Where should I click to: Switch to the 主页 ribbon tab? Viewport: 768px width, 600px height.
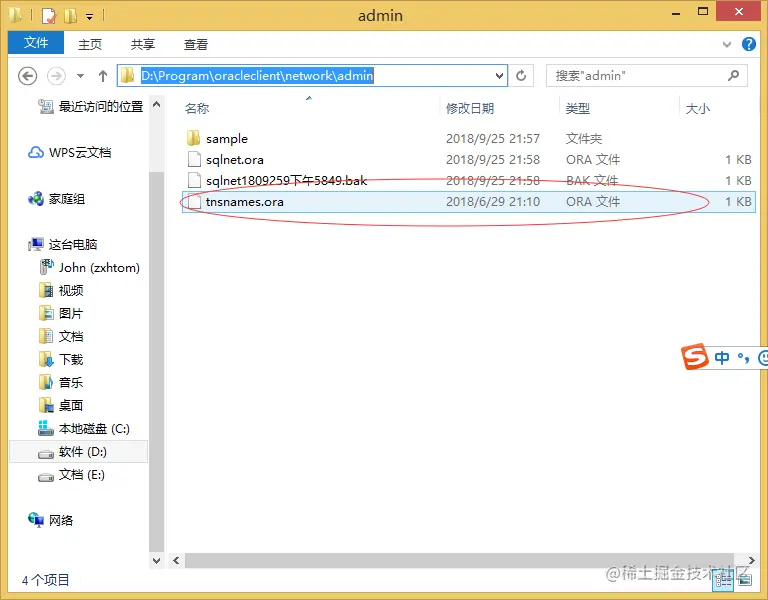[x=90, y=44]
